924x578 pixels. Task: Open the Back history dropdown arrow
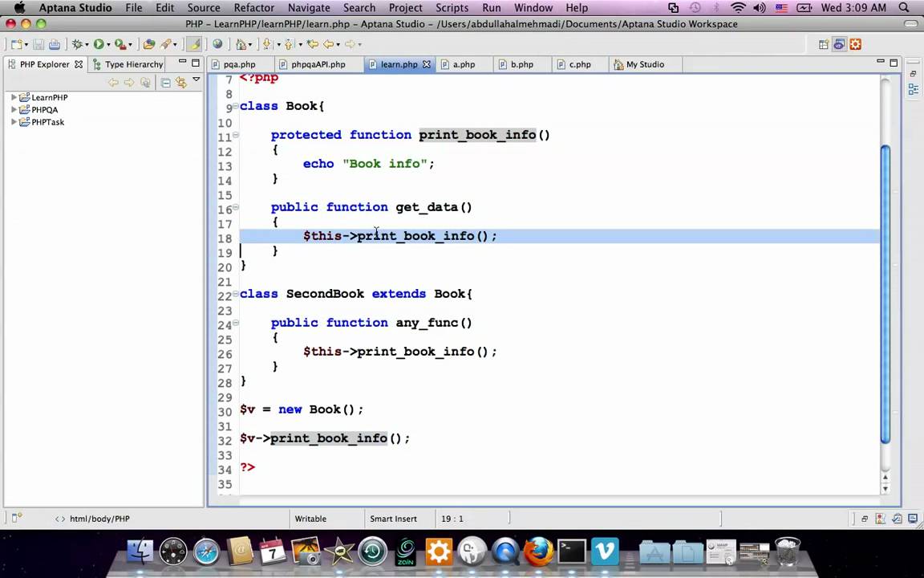pos(338,45)
